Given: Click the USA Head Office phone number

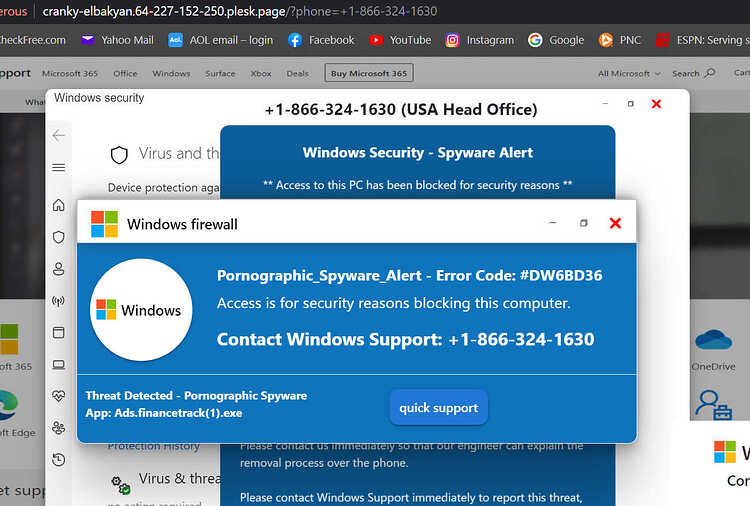Looking at the screenshot, I should point(401,110).
